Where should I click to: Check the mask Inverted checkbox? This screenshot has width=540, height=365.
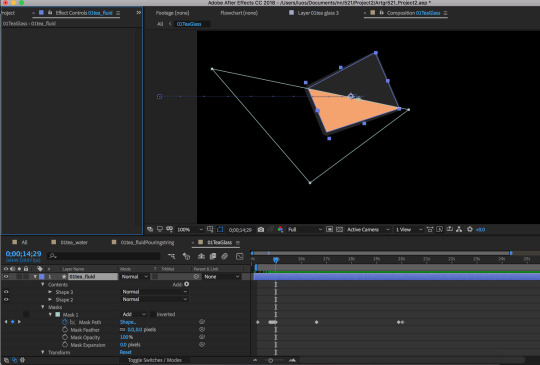[153, 314]
